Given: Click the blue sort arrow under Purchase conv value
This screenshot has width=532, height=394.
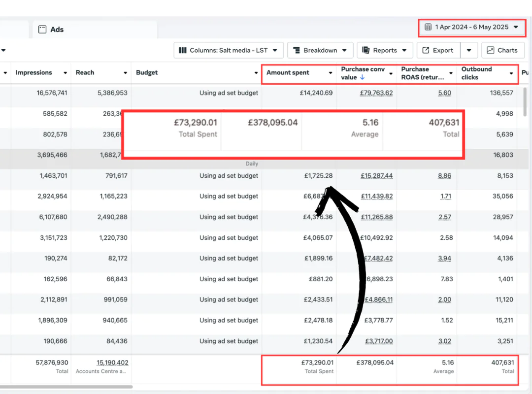Looking at the screenshot, I should (363, 77).
